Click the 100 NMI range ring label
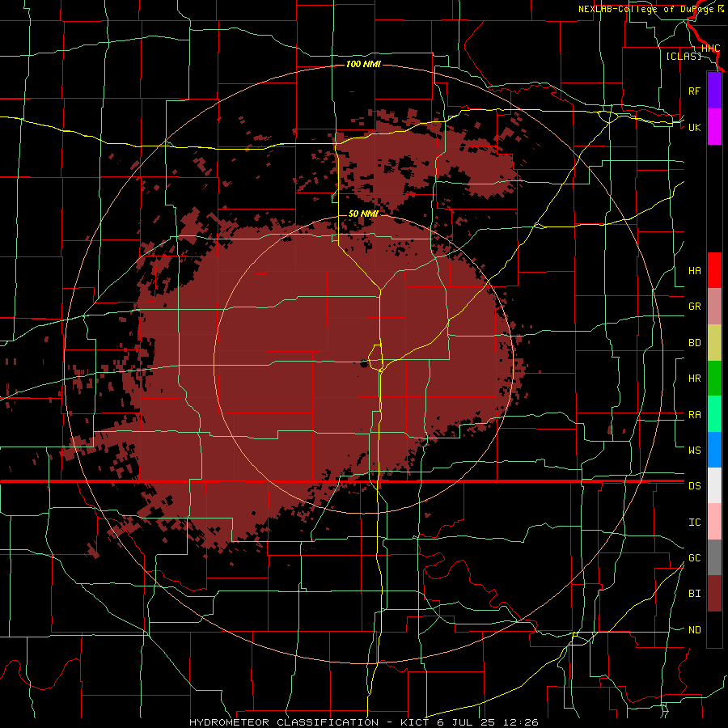Viewport: 728px width, 728px height. [x=363, y=64]
